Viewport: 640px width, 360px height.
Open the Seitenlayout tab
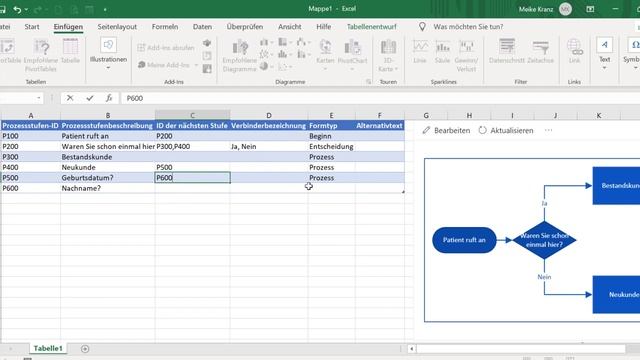click(x=117, y=27)
